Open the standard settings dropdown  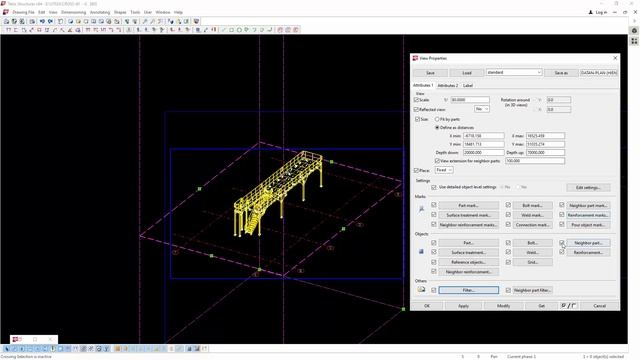coord(513,72)
